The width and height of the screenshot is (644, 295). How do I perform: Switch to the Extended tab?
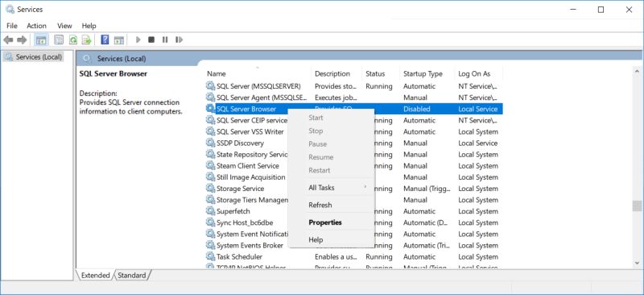click(95, 275)
